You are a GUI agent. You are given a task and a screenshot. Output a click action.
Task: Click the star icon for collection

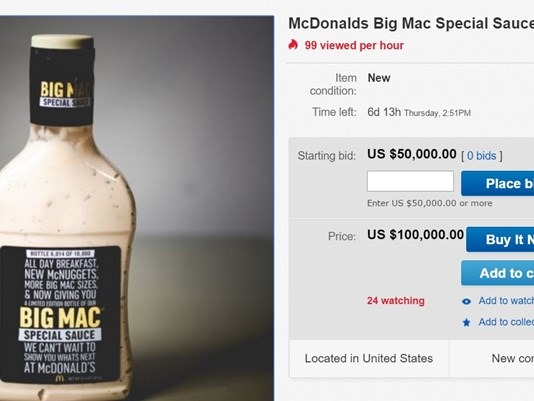(x=467, y=322)
